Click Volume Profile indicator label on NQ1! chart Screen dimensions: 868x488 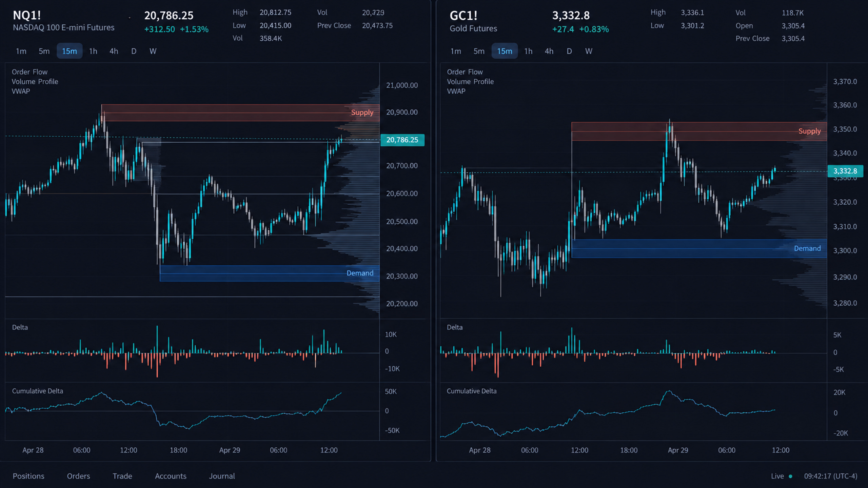click(35, 82)
